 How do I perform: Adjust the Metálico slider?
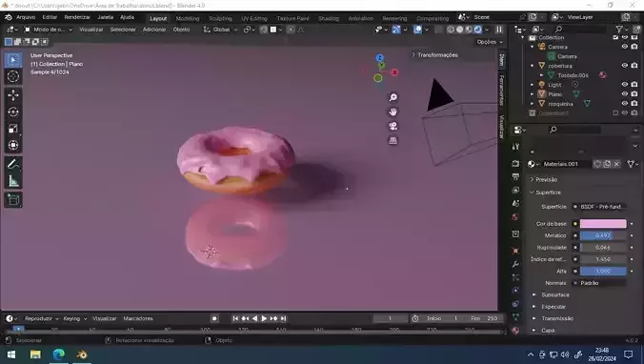tap(603, 235)
